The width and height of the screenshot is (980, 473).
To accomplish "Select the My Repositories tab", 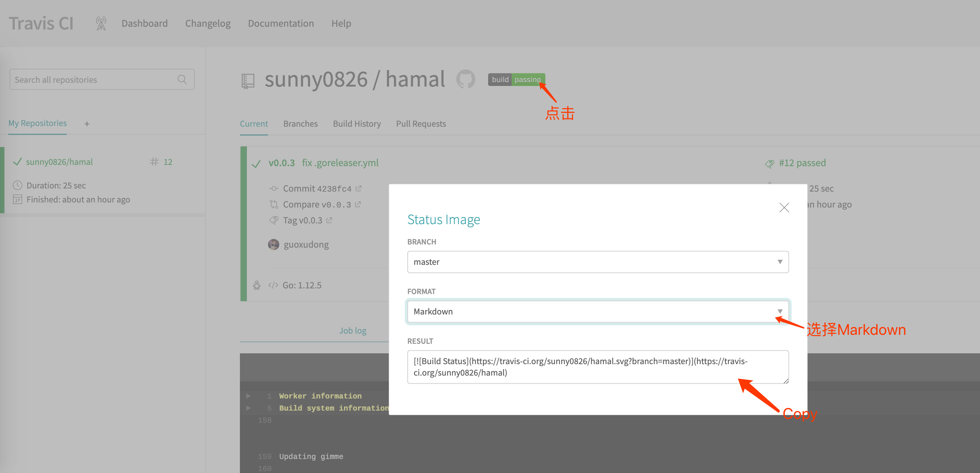I will click(38, 123).
